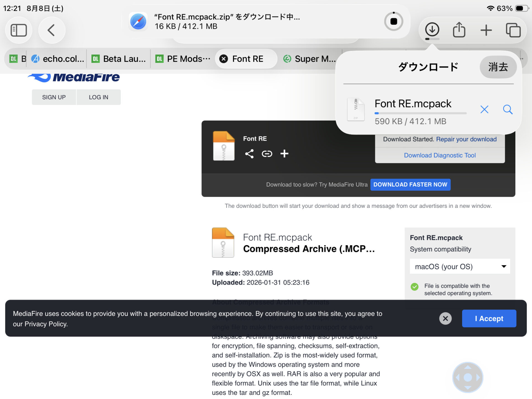Toggle the Safari sidebar button
Screen dimensions: 532x399
pyautogui.click(x=19, y=30)
